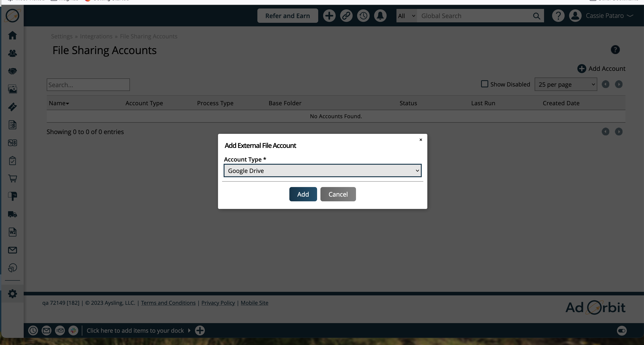Enable the Show Disabled checkbox
Viewport: 644px width, 345px height.
tap(485, 84)
